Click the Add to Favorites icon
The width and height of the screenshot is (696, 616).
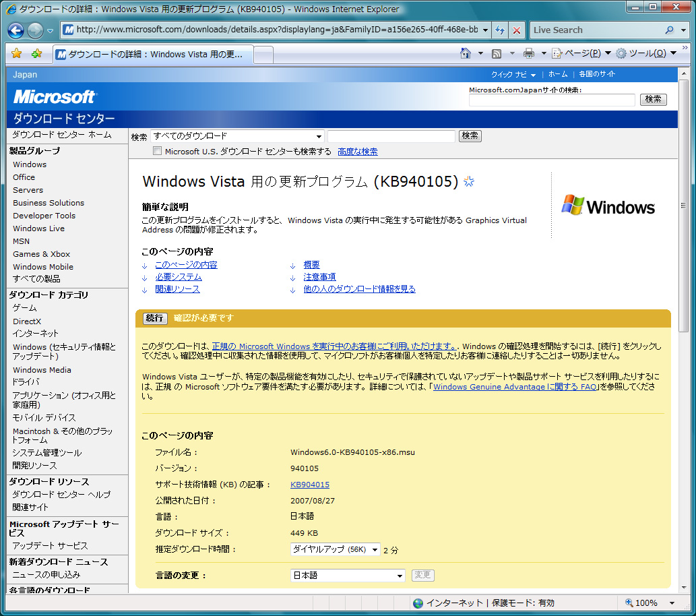(36, 54)
